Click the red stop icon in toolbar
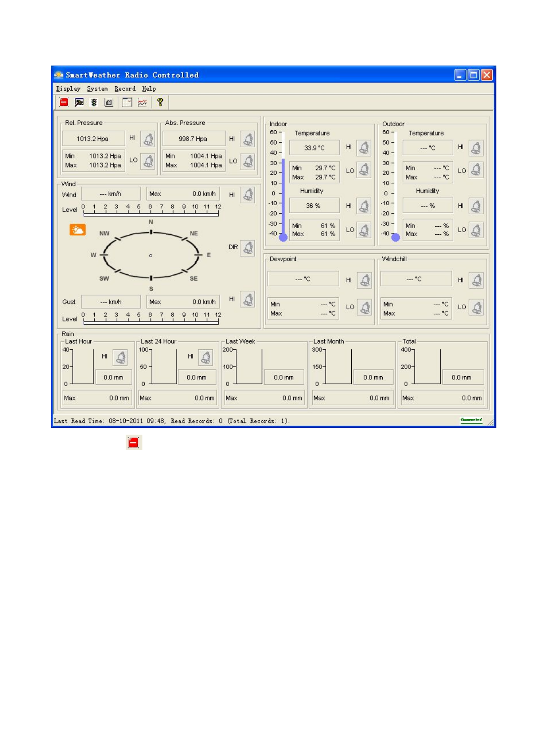 64,102
